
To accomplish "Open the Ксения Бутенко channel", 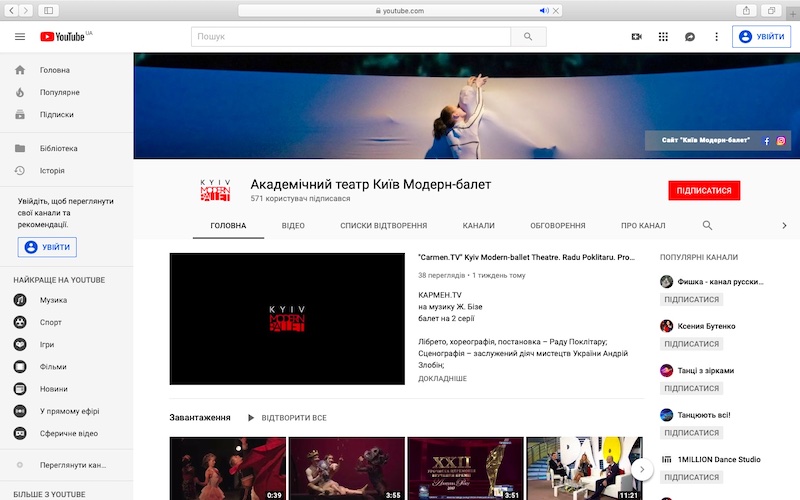I will click(698, 326).
